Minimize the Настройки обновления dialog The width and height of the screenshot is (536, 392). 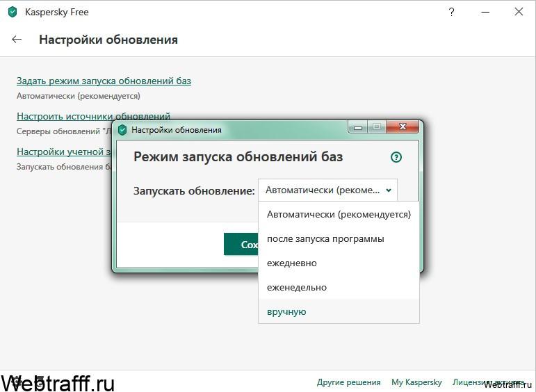[358, 126]
